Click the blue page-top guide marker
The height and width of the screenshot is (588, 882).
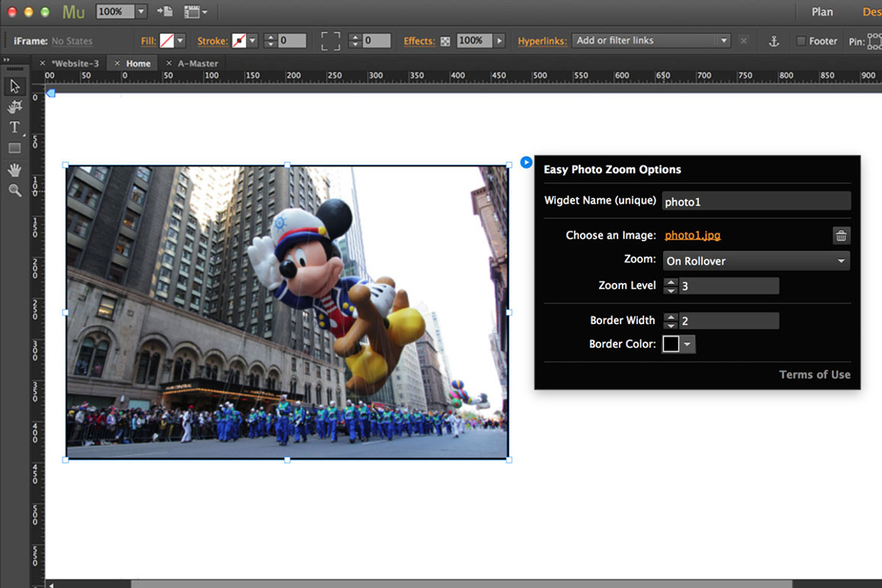50,93
